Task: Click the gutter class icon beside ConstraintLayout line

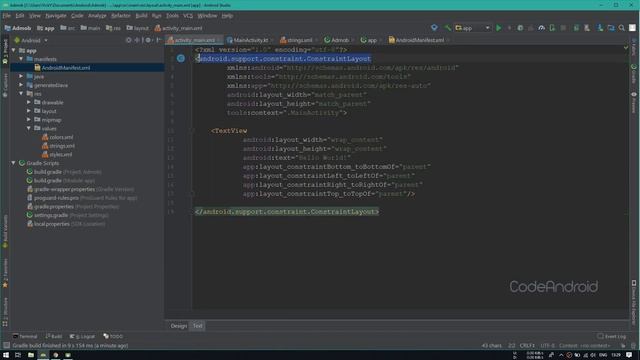Action: 181,59
